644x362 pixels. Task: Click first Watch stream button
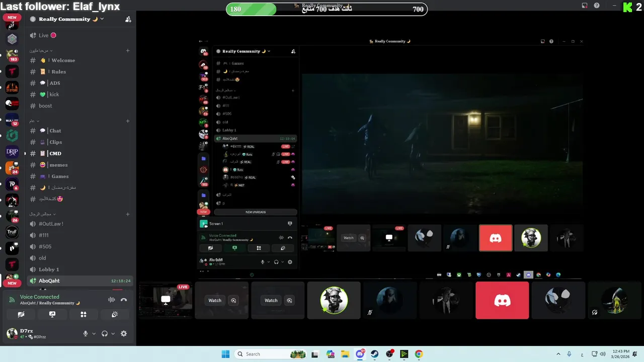tap(215, 300)
